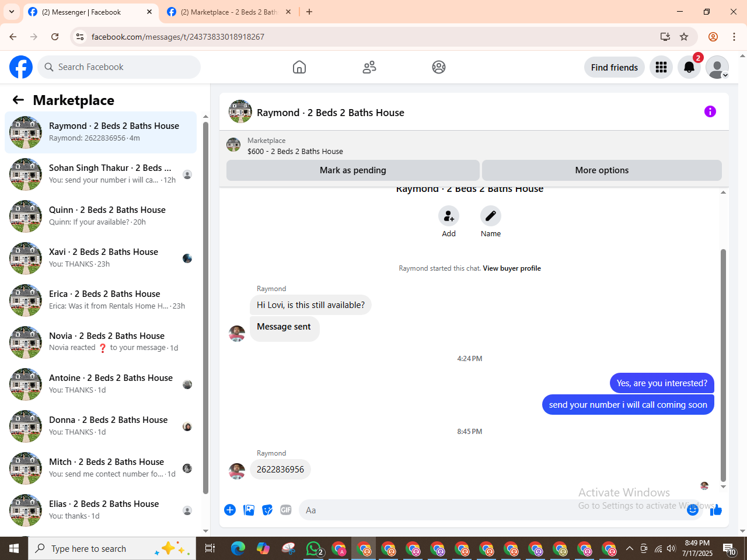Open Novia conversation
747x560 pixels.
101,342
